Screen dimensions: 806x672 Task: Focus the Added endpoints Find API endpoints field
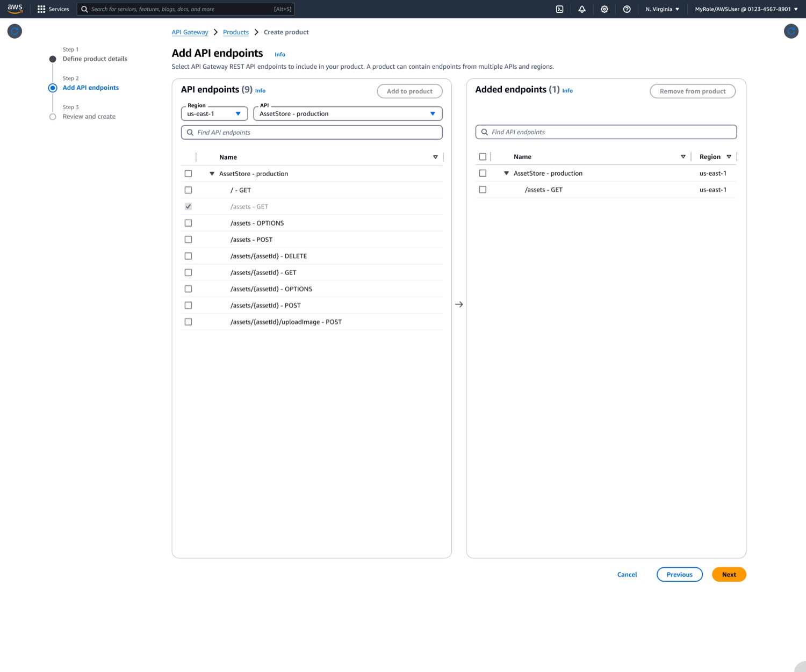[x=606, y=132]
